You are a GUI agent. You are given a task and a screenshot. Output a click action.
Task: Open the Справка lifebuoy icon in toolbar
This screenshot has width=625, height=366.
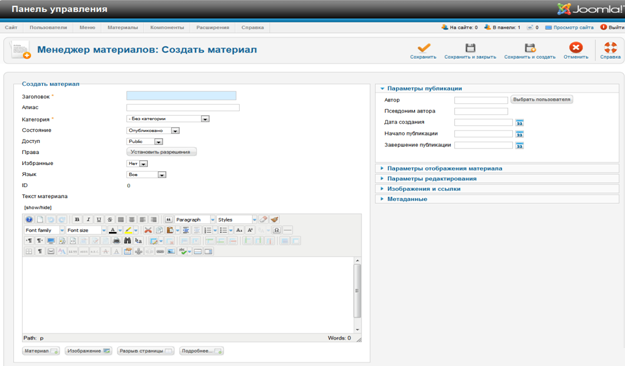click(x=610, y=48)
